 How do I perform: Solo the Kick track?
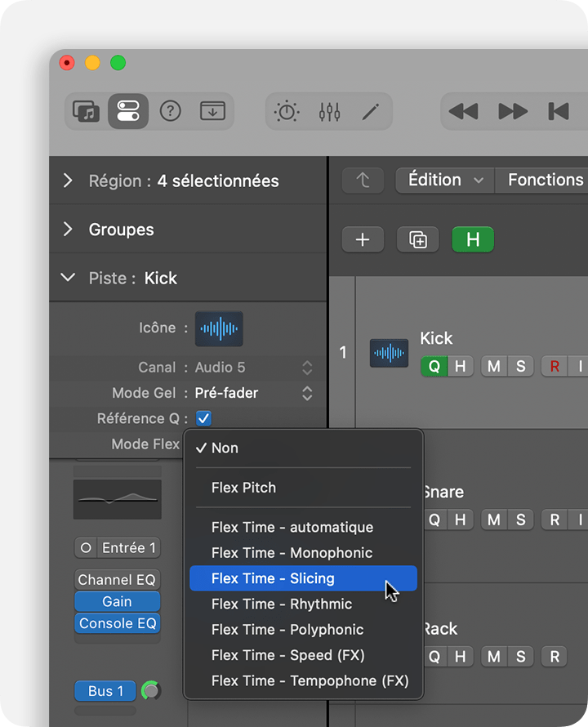[x=520, y=366]
